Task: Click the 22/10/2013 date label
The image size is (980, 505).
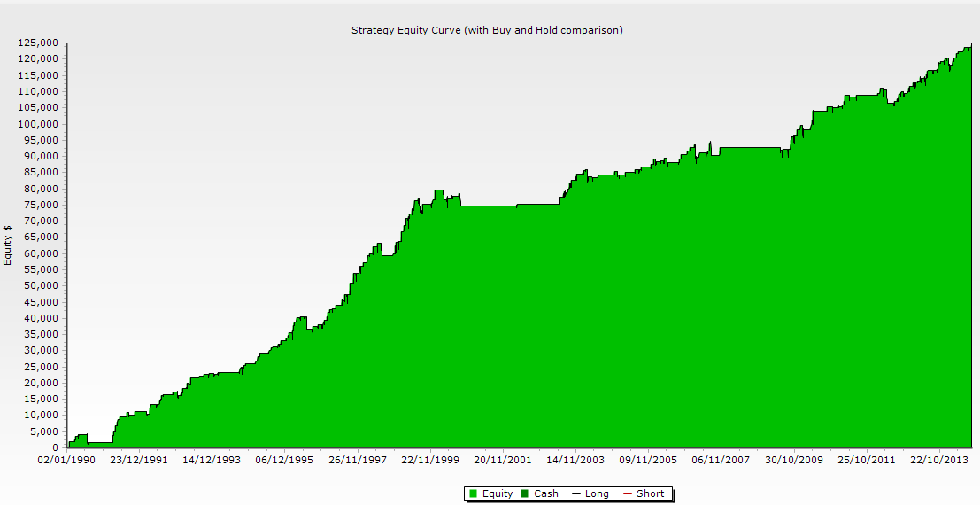Action: point(939,460)
